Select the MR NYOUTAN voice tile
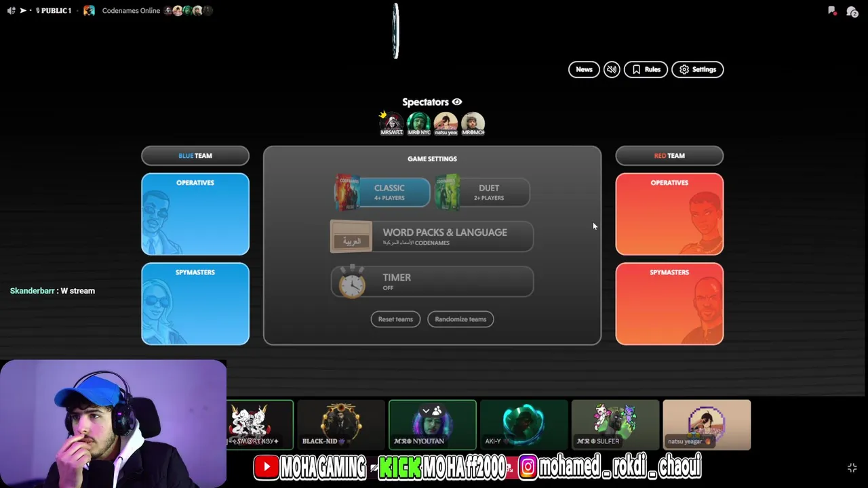 pos(433,425)
